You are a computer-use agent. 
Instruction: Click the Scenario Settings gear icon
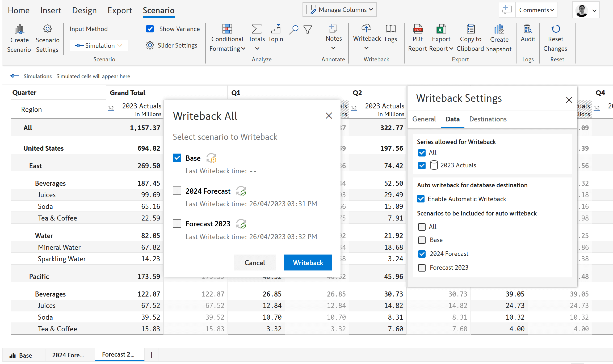(47, 29)
